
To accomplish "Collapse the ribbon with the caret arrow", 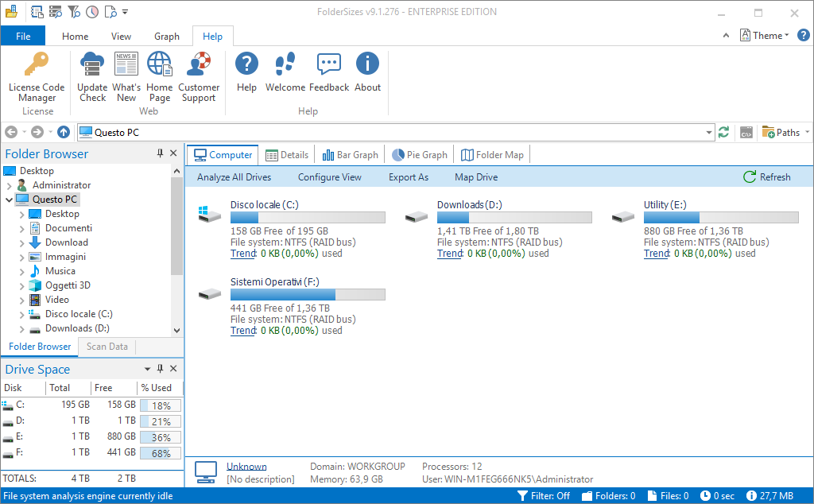I will (726, 35).
